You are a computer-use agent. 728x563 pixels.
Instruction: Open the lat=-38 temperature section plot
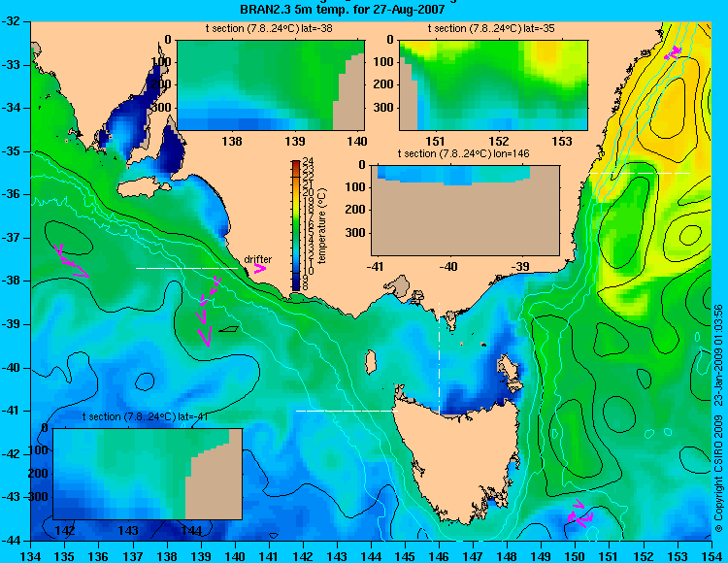coord(271,85)
